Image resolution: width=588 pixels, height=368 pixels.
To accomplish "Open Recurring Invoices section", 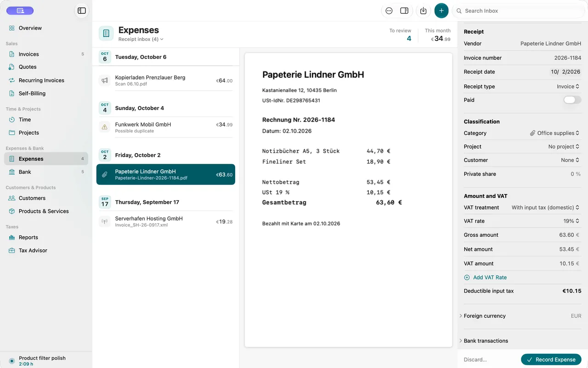I will (x=46, y=80).
